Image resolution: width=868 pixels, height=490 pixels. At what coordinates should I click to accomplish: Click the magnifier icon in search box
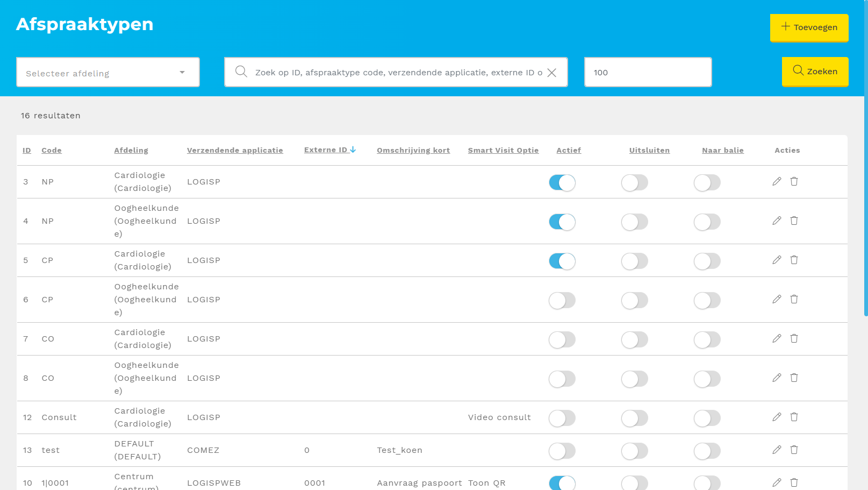coord(241,72)
